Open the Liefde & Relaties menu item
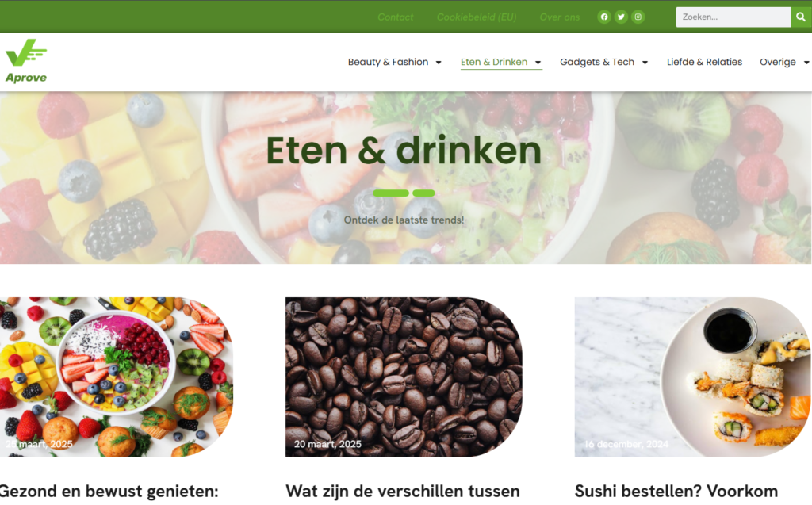The width and height of the screenshot is (812, 505). pos(704,62)
